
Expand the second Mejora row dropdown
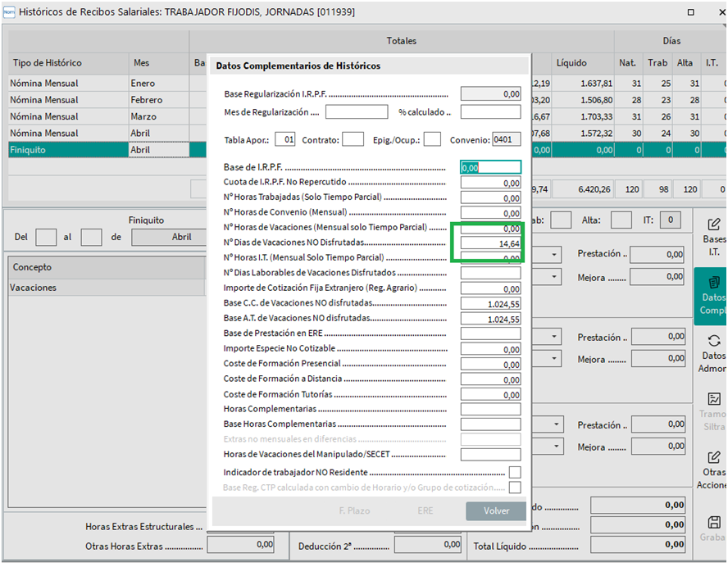click(x=555, y=358)
